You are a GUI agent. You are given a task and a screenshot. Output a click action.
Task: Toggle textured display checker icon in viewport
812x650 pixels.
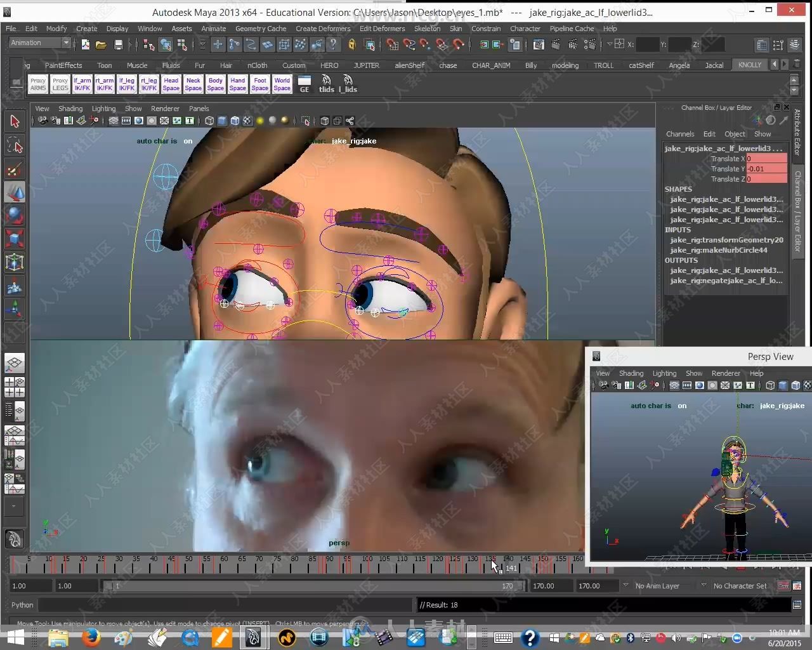(x=247, y=121)
